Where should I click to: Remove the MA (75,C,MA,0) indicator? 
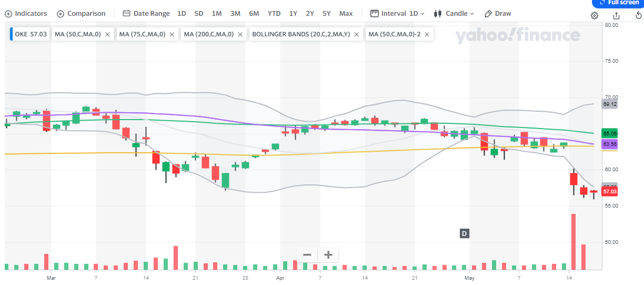[x=172, y=34]
